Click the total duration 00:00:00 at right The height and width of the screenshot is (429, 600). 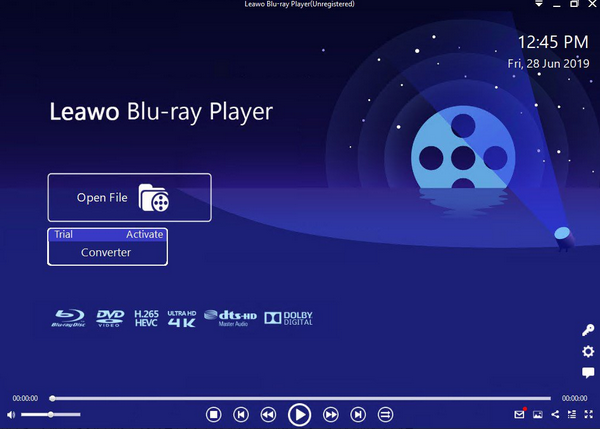coord(574,398)
